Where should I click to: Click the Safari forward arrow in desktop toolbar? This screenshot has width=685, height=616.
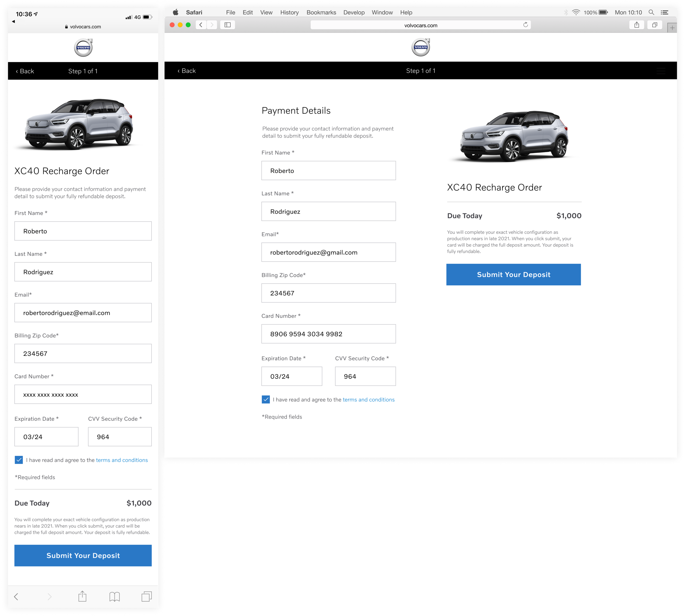212,25
